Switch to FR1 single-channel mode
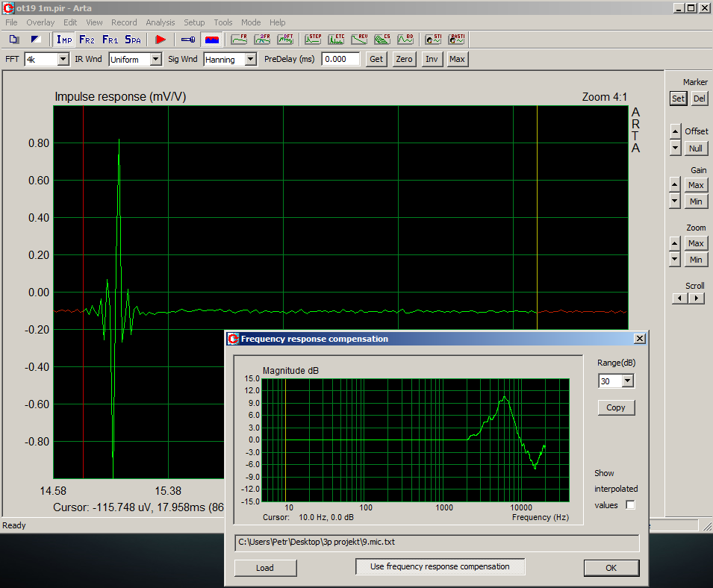 pyautogui.click(x=110, y=40)
